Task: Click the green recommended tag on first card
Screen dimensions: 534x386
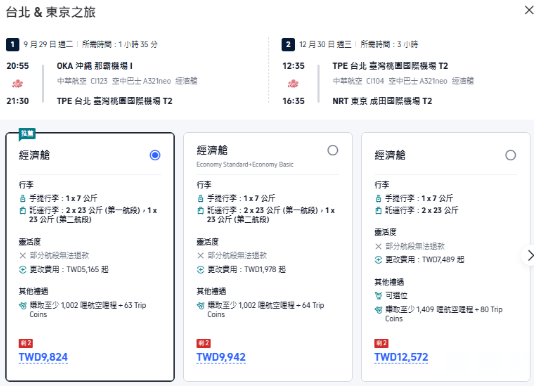Action: coord(27,134)
